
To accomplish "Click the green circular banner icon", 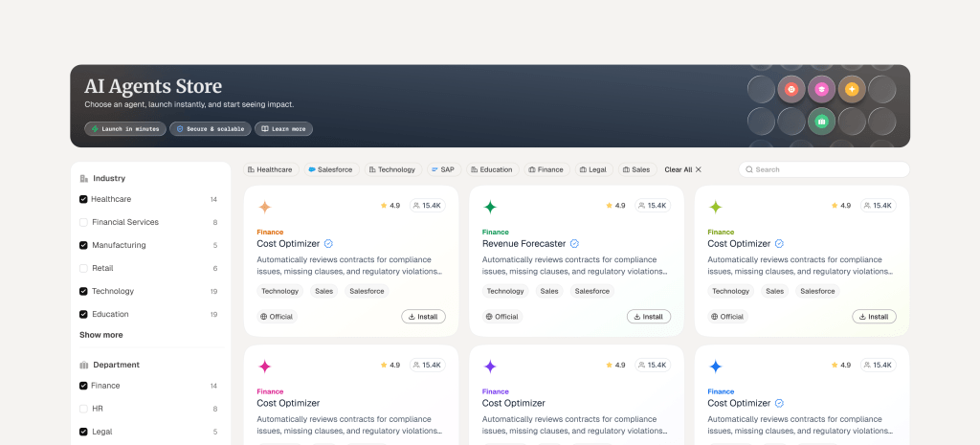I will 821,122.
